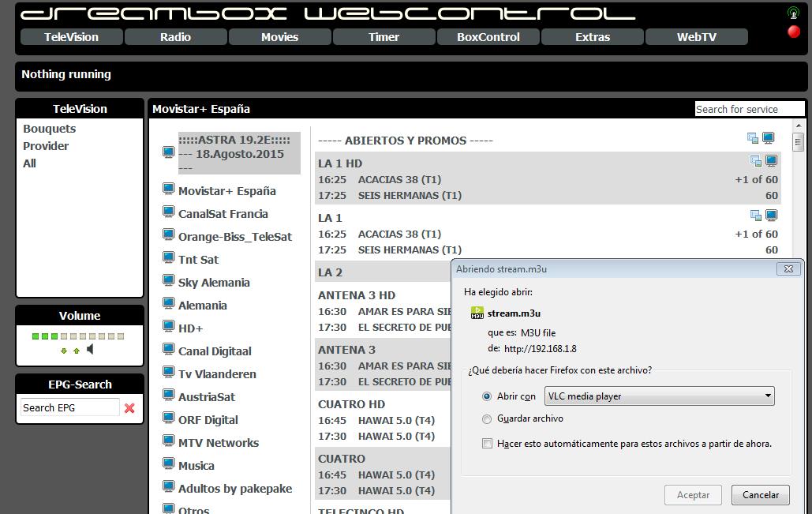The height and width of the screenshot is (514, 812).
Task: Open EPG for LA 1 HD
Action: pos(755,161)
